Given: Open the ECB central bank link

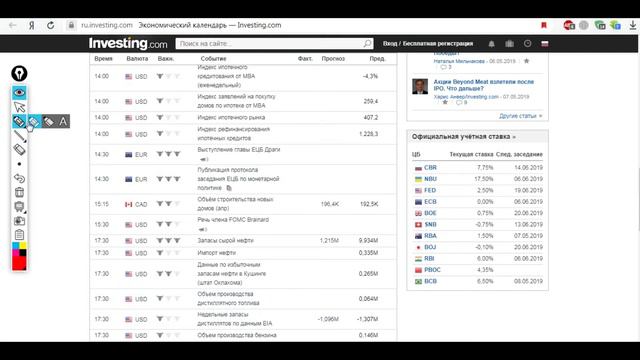Looking at the screenshot, I should click(430, 202).
